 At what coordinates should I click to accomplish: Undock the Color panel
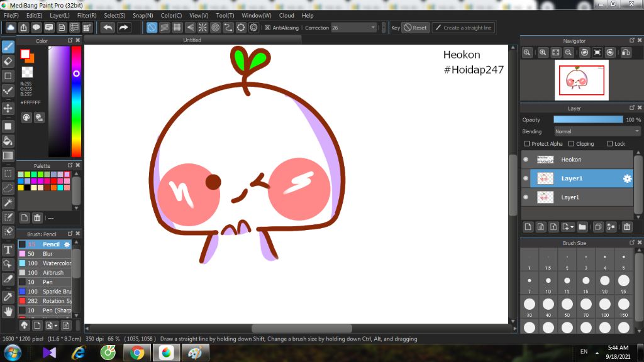pos(70,40)
